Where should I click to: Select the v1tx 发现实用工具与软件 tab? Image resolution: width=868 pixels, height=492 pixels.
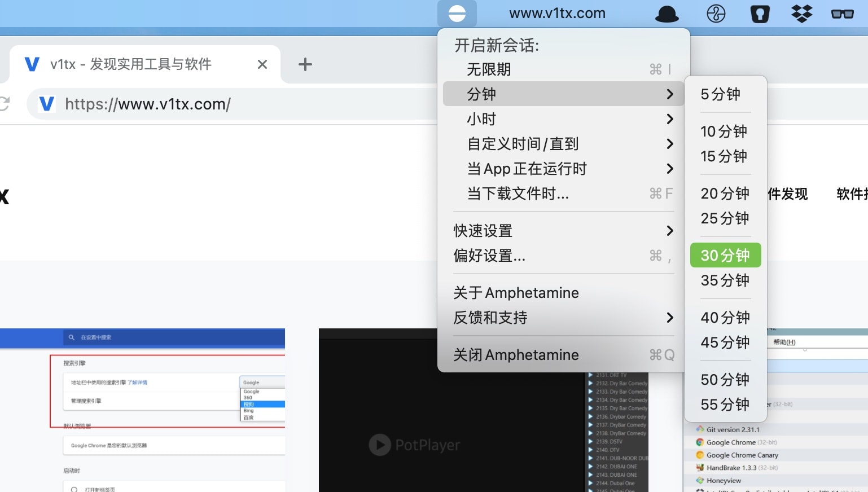145,64
